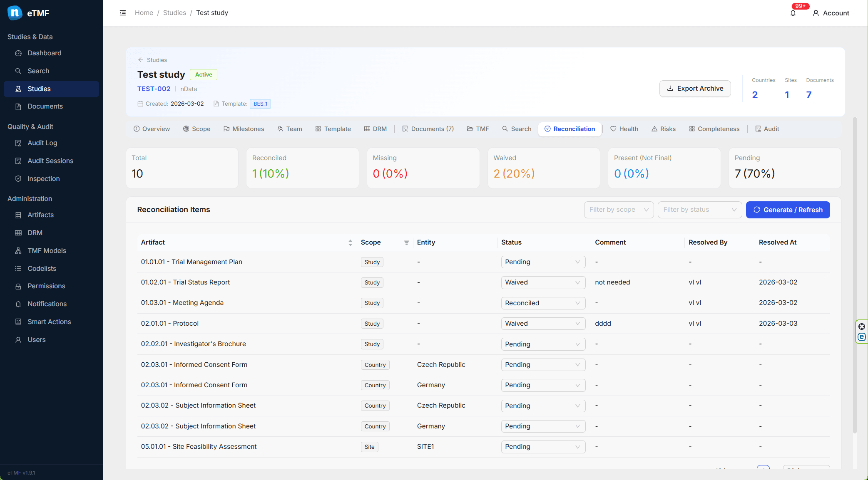This screenshot has height=480, width=868.
Task: Click the BES_1 template tag
Action: (x=260, y=104)
